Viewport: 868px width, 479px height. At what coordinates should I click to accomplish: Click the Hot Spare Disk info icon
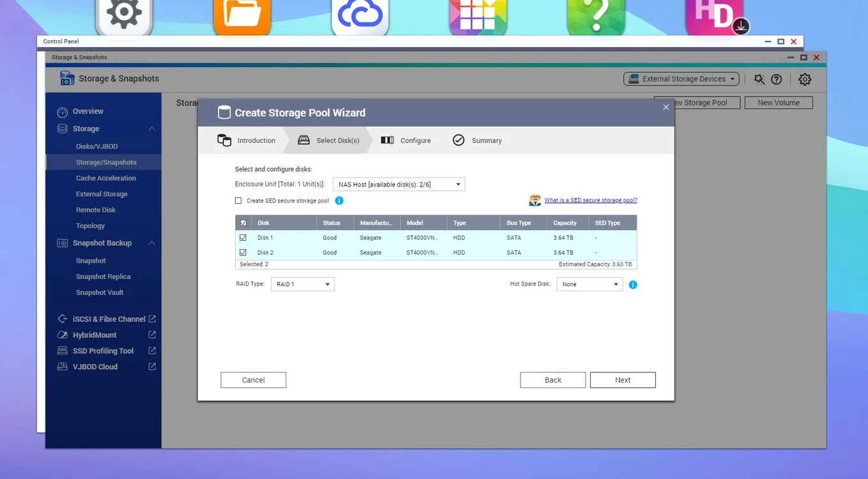(633, 284)
